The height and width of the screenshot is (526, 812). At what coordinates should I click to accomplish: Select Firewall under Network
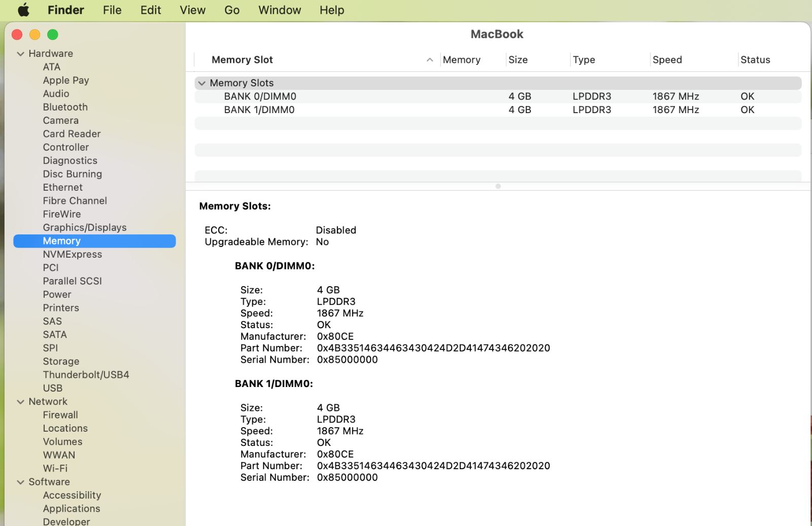[x=60, y=415]
